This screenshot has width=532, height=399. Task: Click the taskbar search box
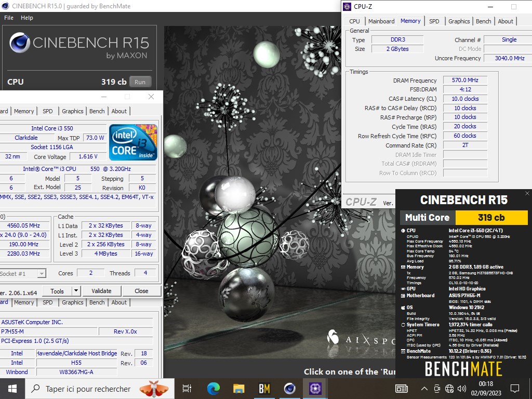point(100,389)
